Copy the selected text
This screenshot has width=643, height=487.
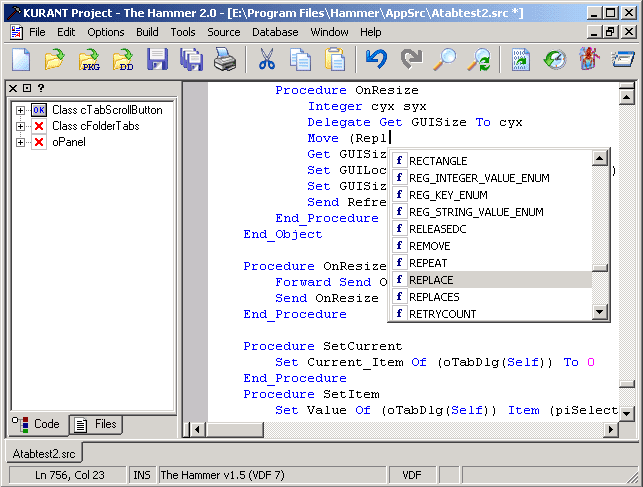click(x=300, y=60)
